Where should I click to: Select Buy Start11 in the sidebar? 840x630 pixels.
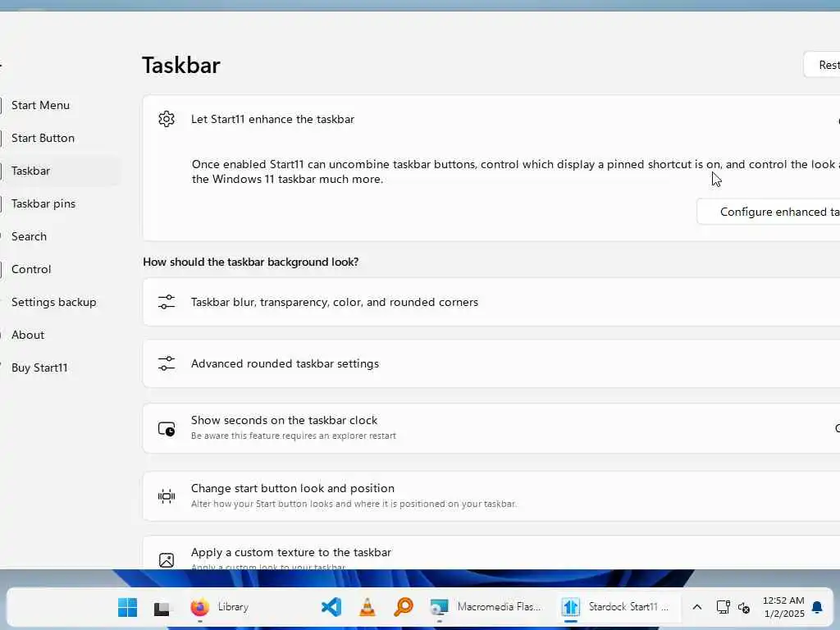pos(39,367)
